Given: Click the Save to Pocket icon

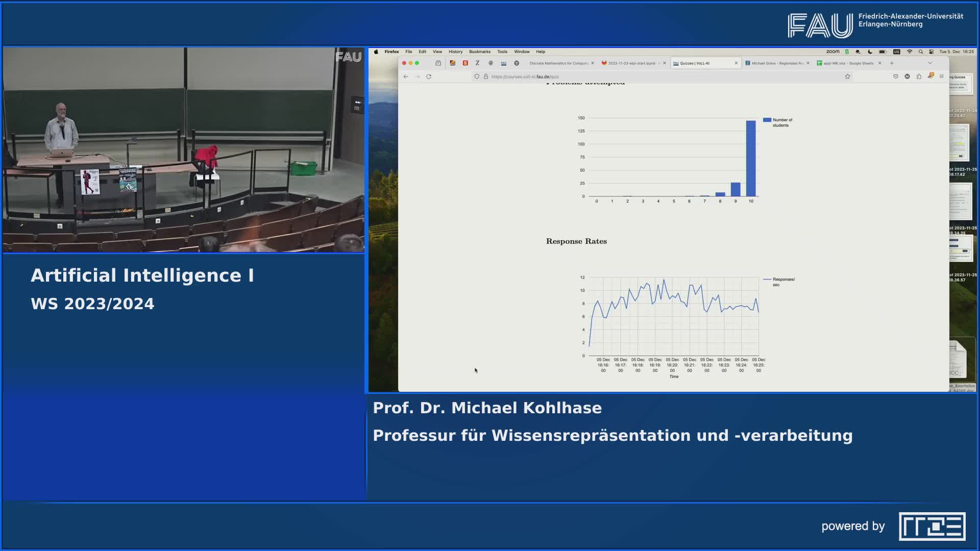Looking at the screenshot, I should 895,77.
